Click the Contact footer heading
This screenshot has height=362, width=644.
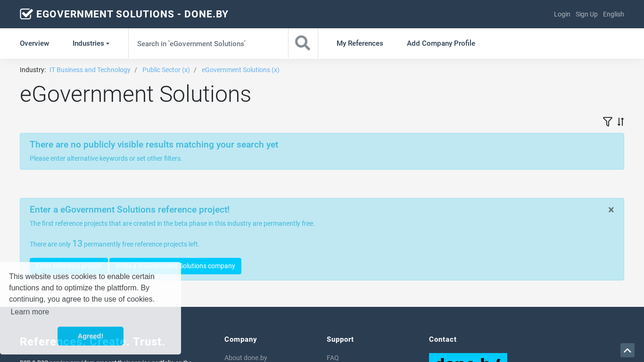tap(443, 339)
